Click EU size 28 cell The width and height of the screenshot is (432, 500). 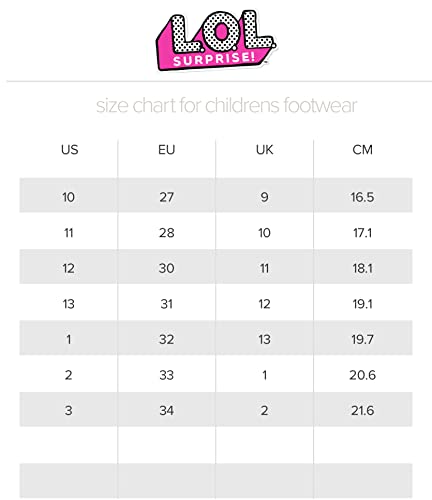click(x=166, y=233)
